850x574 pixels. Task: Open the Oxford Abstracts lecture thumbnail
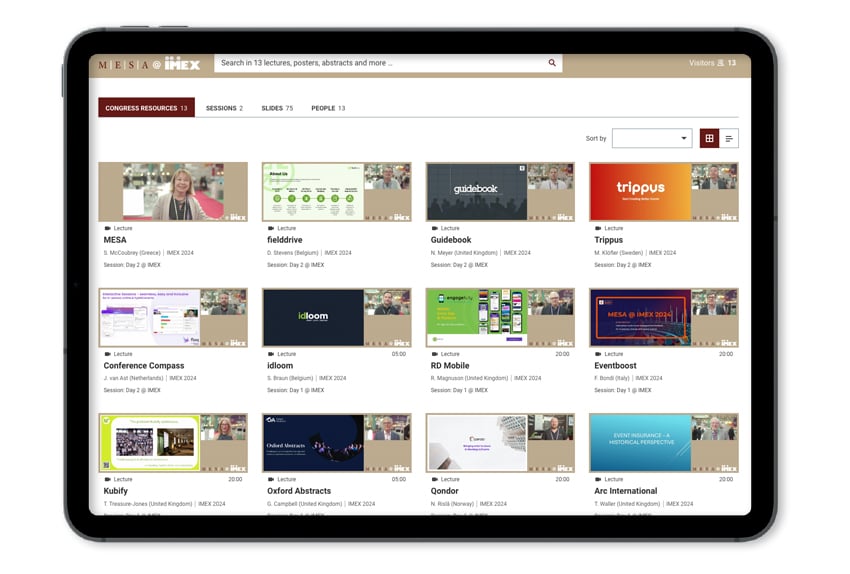point(337,442)
